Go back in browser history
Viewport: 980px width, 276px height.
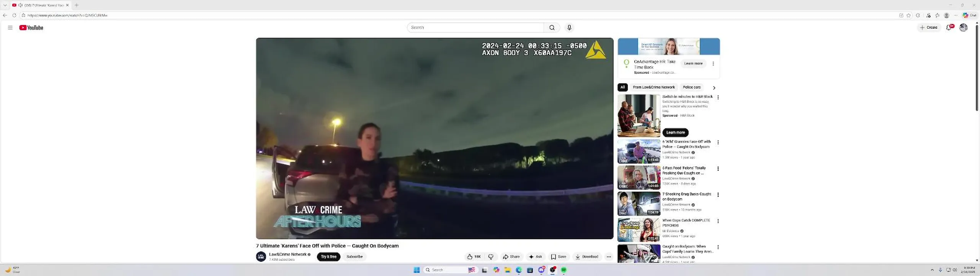[5, 15]
